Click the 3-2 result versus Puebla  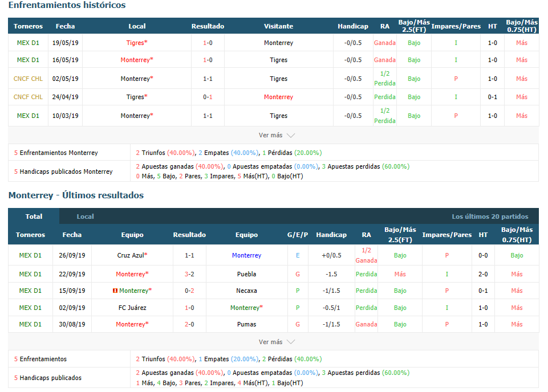pyautogui.click(x=189, y=274)
